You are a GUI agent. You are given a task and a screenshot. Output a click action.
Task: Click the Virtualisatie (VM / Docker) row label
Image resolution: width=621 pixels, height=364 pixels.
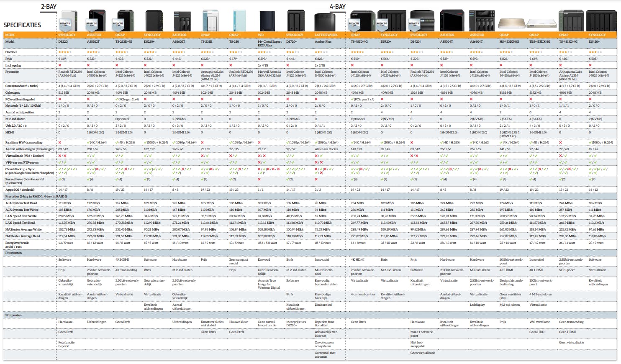point(24,156)
